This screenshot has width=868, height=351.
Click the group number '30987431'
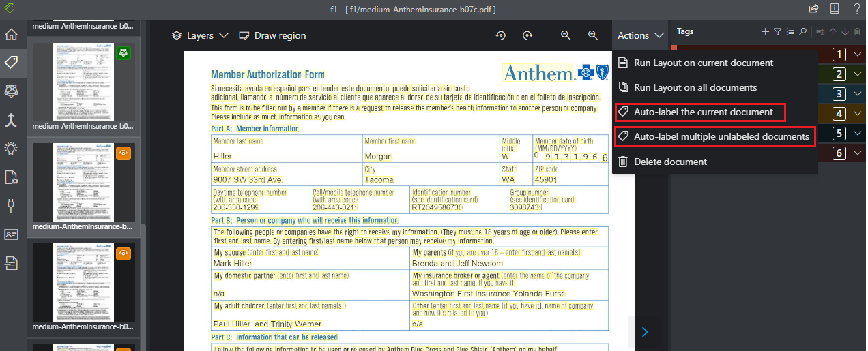coord(526,207)
